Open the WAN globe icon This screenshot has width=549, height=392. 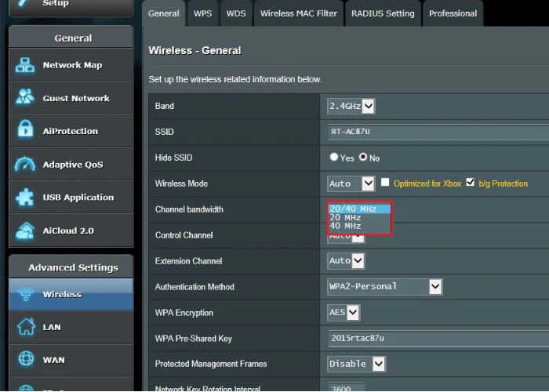click(25, 360)
